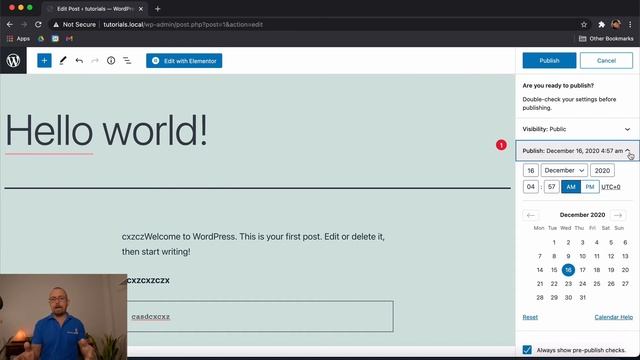Close the Edit Post browser tab

(141, 9)
